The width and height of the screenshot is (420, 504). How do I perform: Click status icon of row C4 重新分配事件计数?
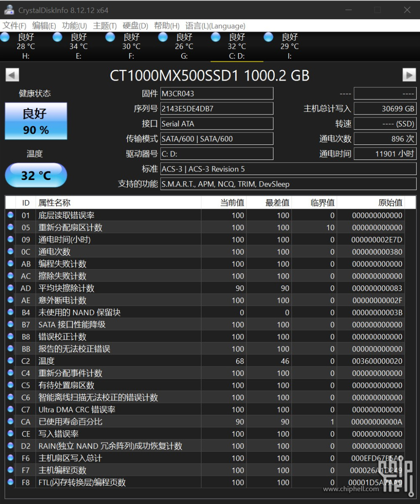[11, 372]
